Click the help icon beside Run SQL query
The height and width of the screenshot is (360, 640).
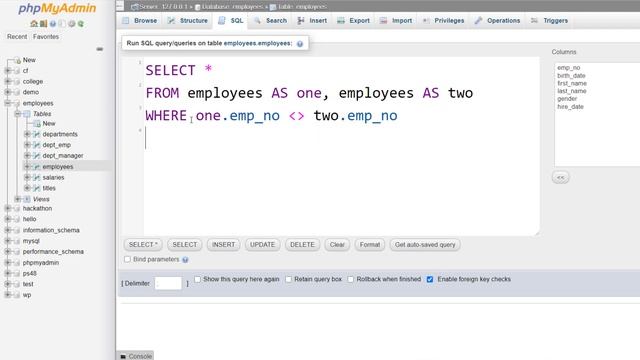(x=300, y=44)
